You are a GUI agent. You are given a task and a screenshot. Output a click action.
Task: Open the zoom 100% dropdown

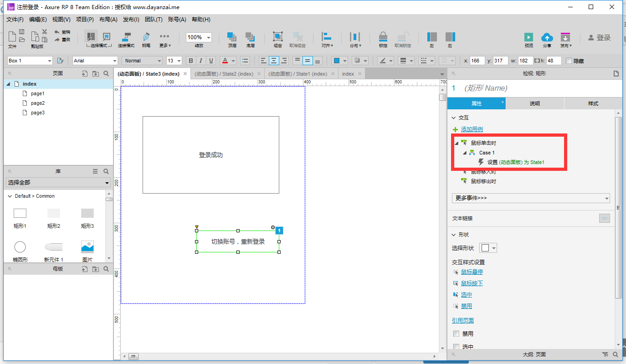tap(209, 37)
